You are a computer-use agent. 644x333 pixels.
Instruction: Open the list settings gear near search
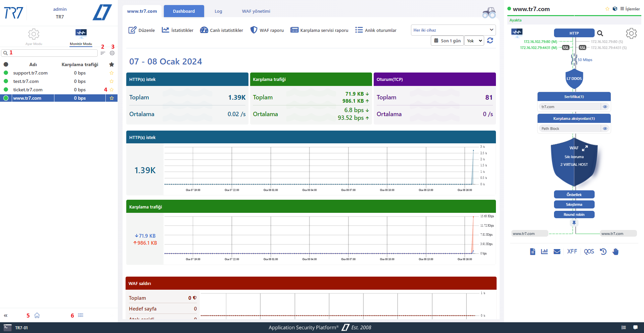[x=112, y=53]
